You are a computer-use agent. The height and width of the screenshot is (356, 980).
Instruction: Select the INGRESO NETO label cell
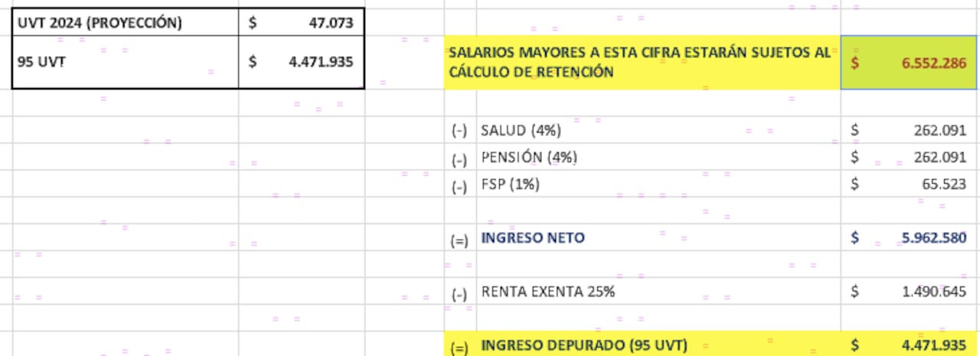533,238
